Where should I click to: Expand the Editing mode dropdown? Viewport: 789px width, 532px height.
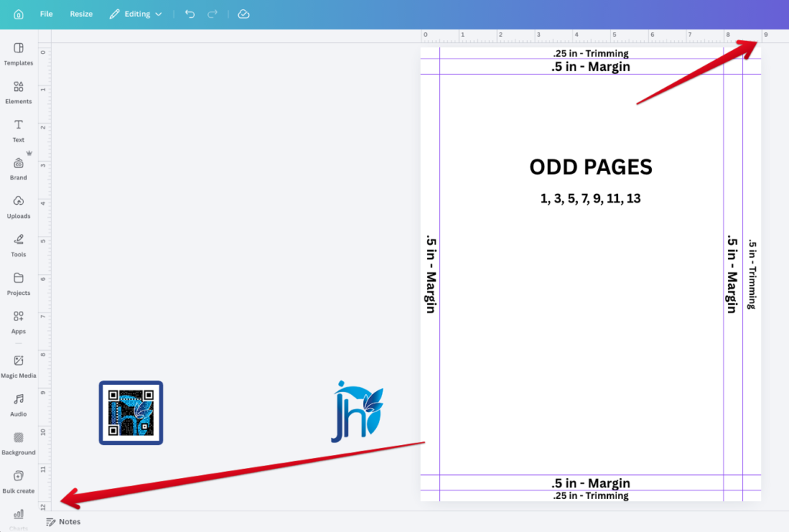(x=136, y=14)
